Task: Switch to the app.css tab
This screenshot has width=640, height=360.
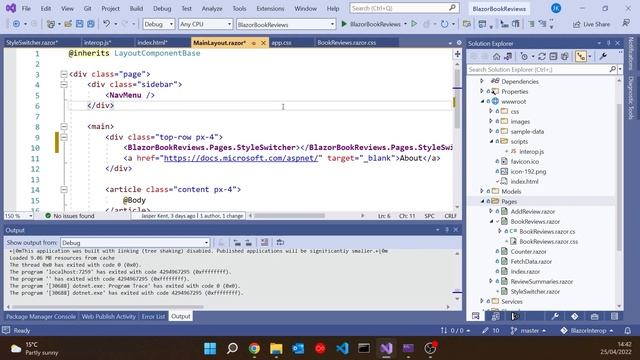Action: pyautogui.click(x=282, y=42)
